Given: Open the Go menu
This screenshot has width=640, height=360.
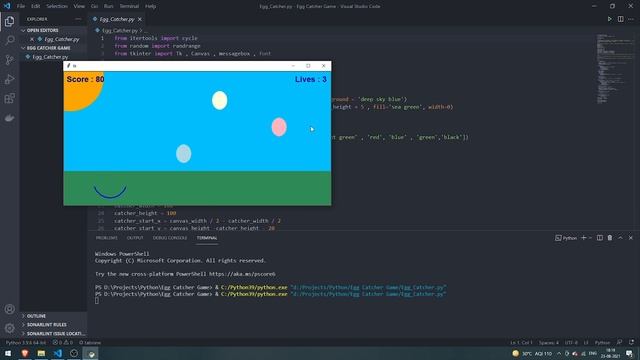Looking at the screenshot, I should [x=94, y=6].
